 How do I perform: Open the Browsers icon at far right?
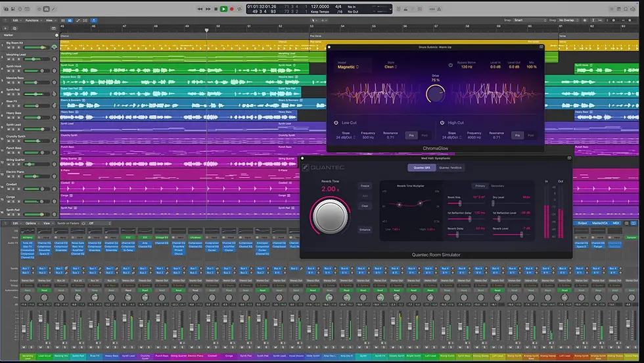point(632,9)
